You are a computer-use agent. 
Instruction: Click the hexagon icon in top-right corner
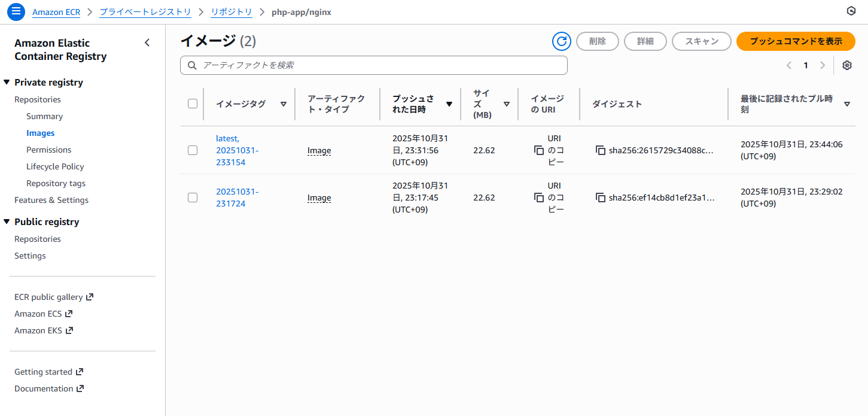coord(851,11)
